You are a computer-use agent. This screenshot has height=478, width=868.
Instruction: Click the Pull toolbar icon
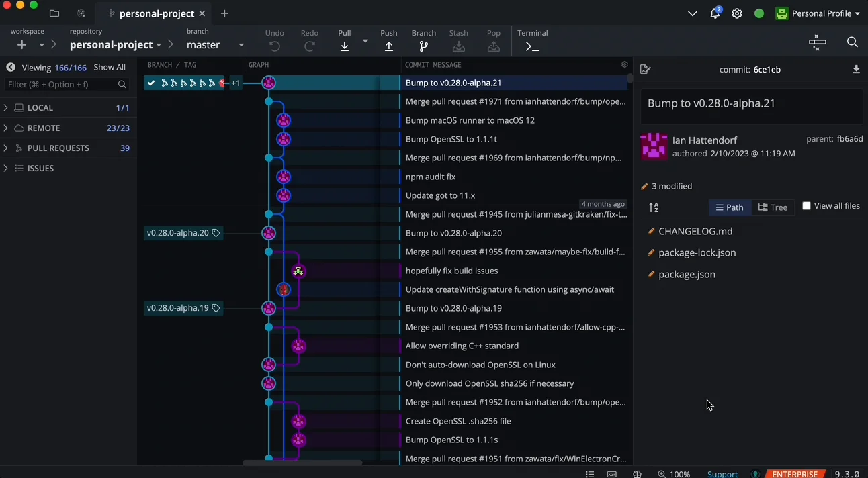pyautogui.click(x=345, y=46)
